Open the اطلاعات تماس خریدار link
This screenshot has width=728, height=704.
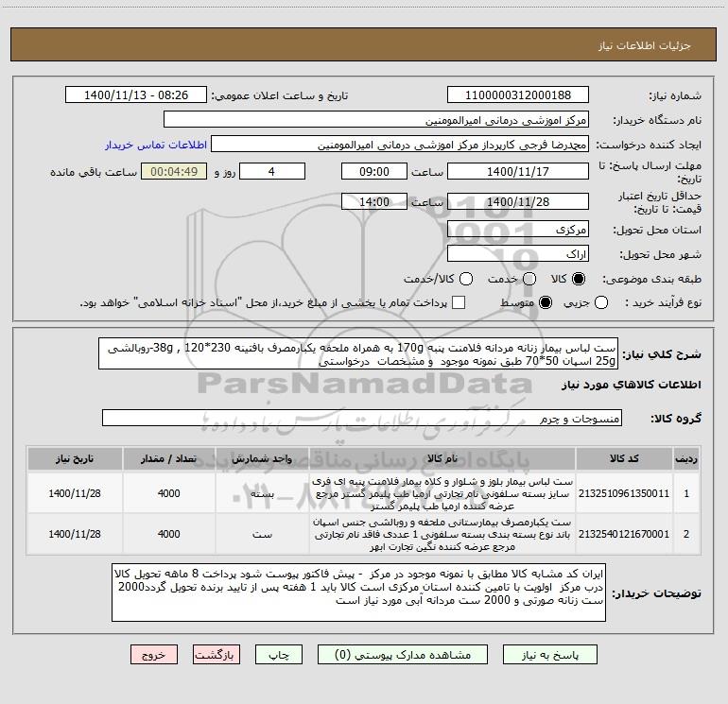[156, 145]
